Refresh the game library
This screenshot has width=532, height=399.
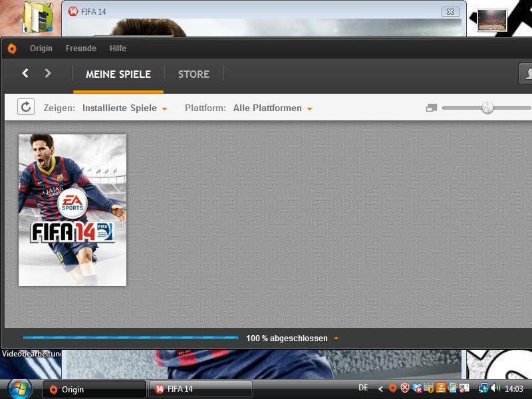[x=26, y=107]
